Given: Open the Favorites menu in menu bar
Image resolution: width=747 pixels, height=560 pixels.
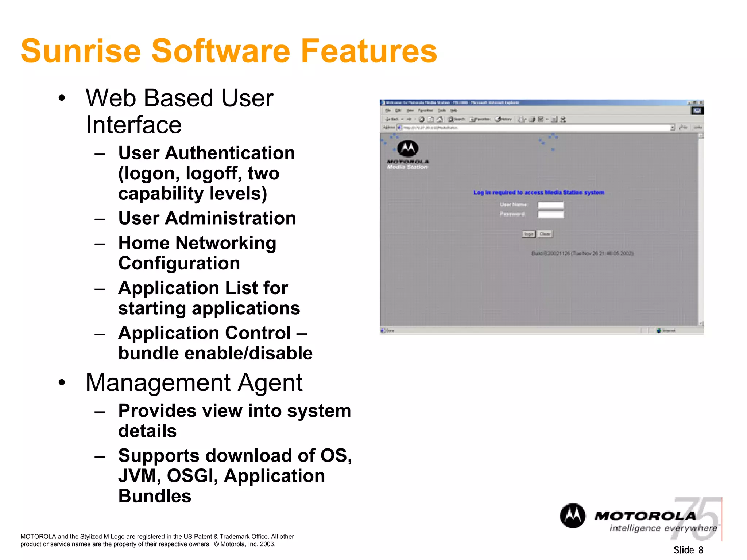Looking at the screenshot, I should (425, 110).
